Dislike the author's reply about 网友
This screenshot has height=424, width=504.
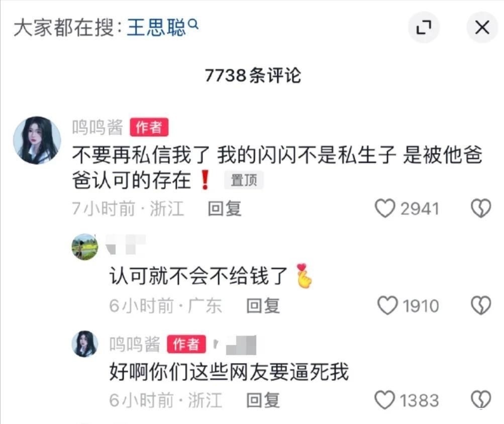click(x=481, y=400)
